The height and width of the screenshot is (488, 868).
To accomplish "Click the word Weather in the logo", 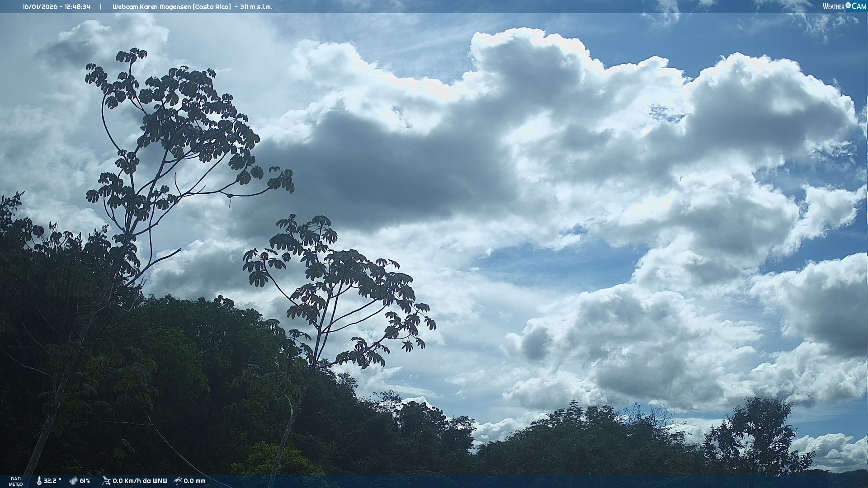I will click(x=833, y=6).
